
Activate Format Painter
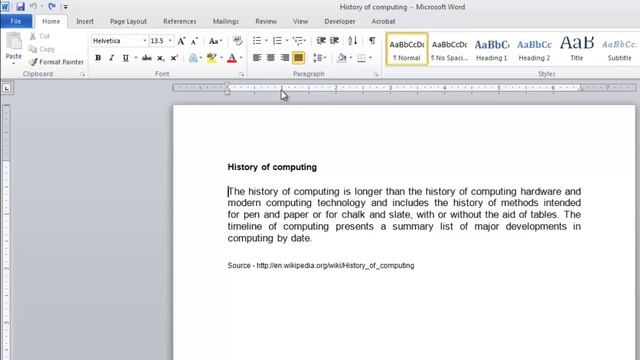56,62
